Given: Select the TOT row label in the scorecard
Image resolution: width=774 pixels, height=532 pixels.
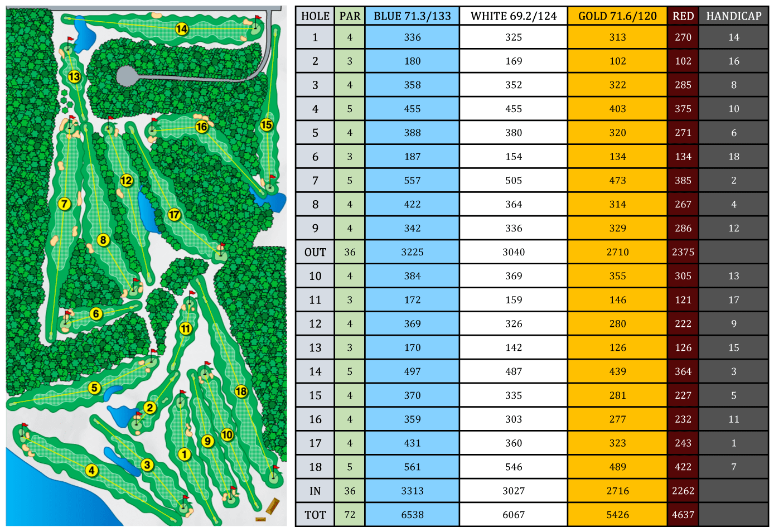Looking at the screenshot, I should pyautogui.click(x=315, y=515).
